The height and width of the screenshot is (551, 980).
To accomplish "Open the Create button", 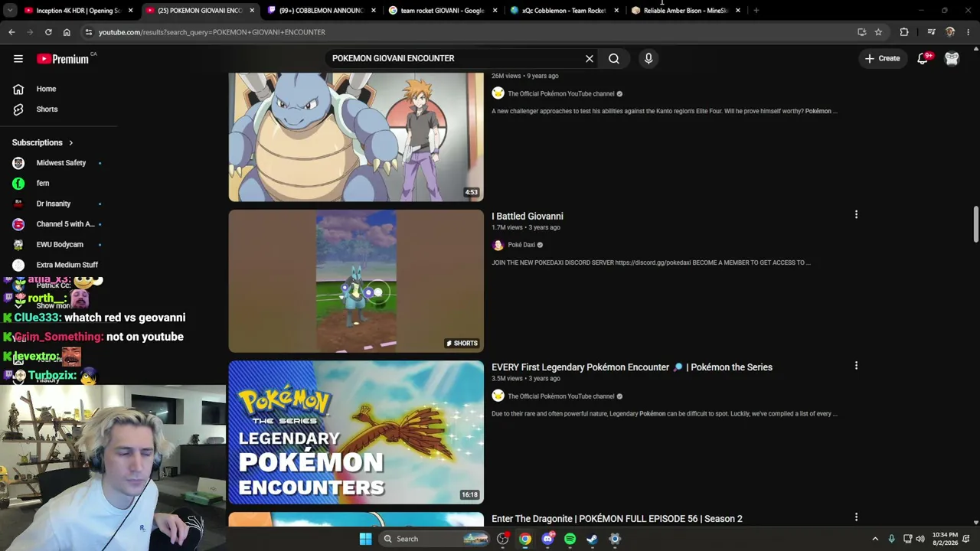I will 882,58.
